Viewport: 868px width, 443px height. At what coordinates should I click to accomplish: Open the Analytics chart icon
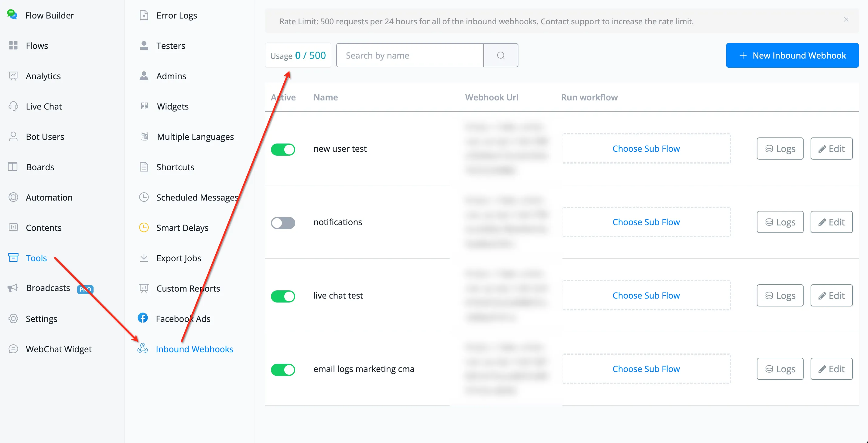[13, 76]
